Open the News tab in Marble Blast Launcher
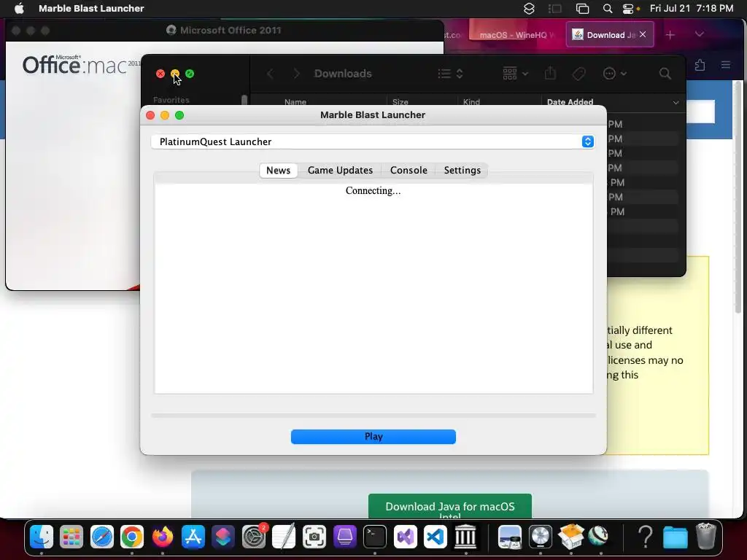The width and height of the screenshot is (747, 560). click(278, 171)
